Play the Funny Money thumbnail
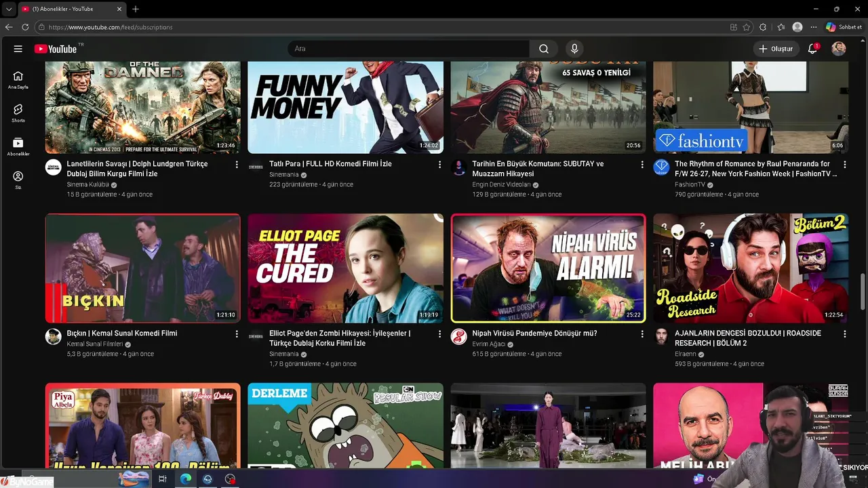The image size is (868, 488). click(345, 107)
